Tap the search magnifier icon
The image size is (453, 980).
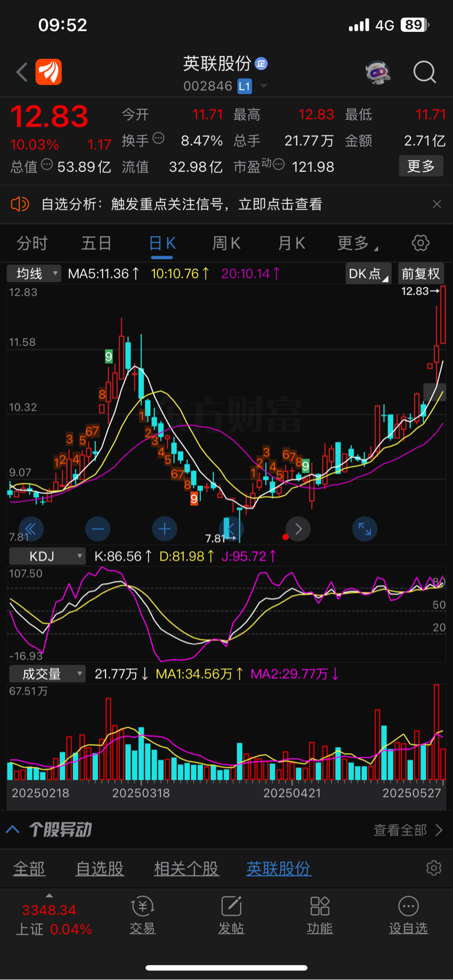click(424, 72)
